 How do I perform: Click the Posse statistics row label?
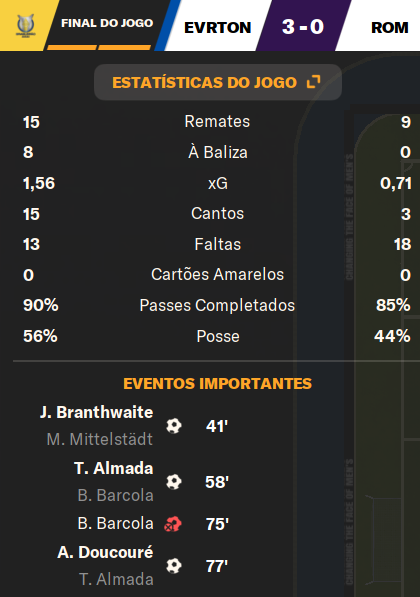218,336
